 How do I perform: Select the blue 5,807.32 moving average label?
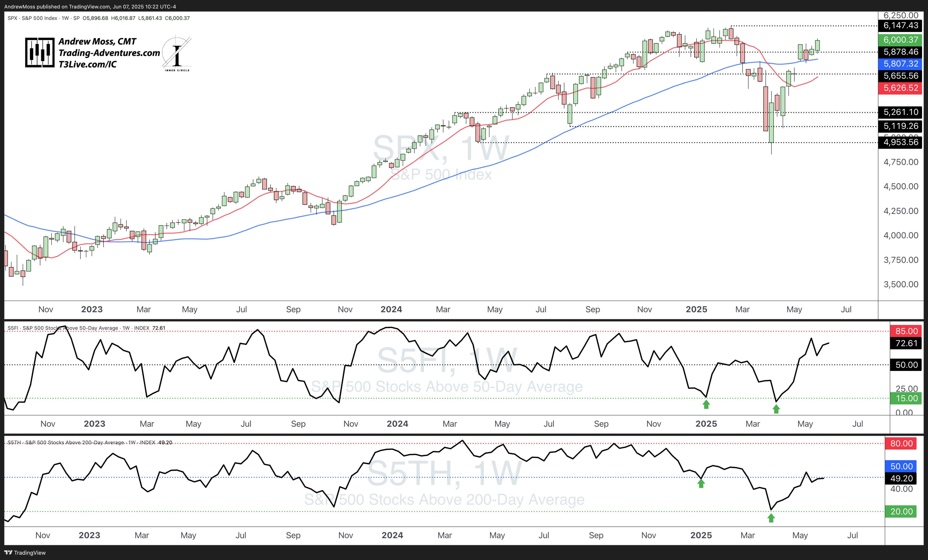[901, 64]
